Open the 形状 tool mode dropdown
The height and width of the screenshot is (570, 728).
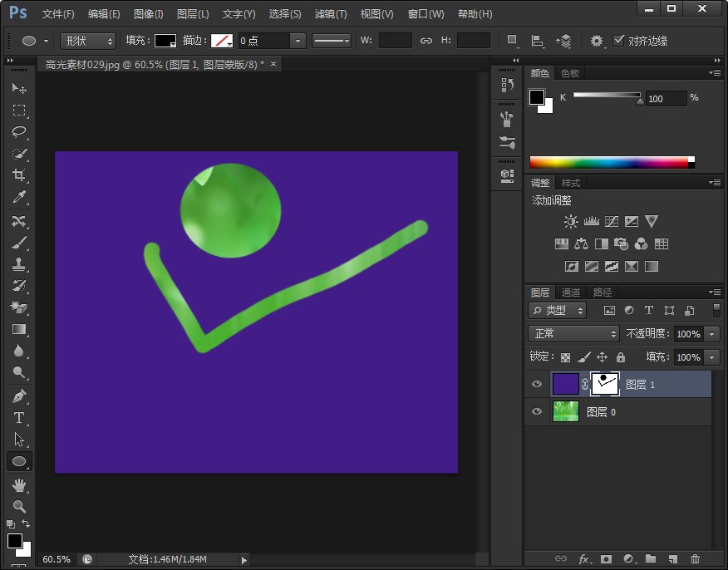(88, 41)
